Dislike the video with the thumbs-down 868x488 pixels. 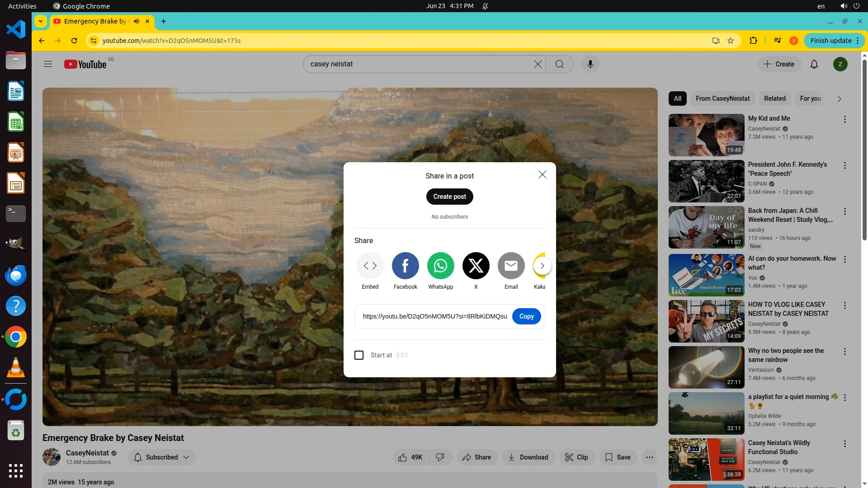(440, 457)
